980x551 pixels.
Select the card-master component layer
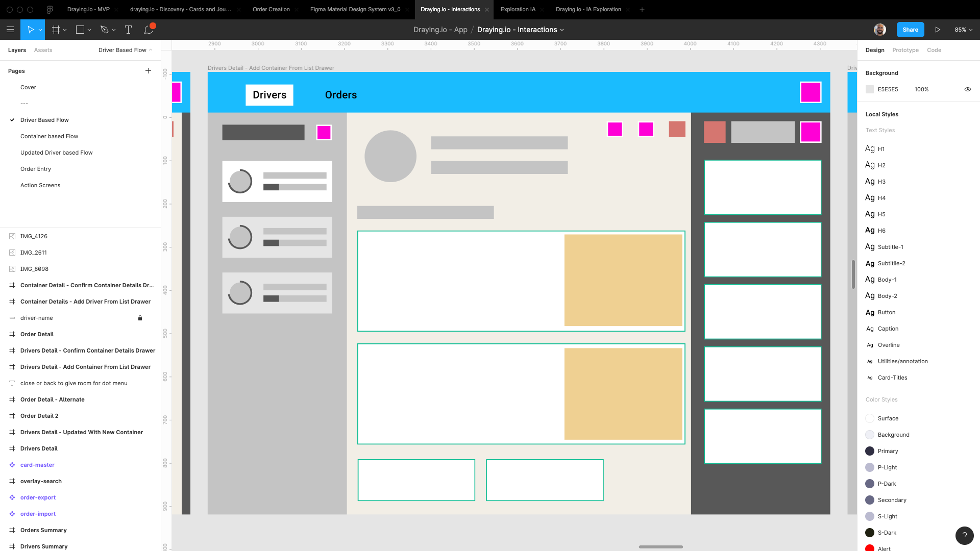pyautogui.click(x=37, y=465)
